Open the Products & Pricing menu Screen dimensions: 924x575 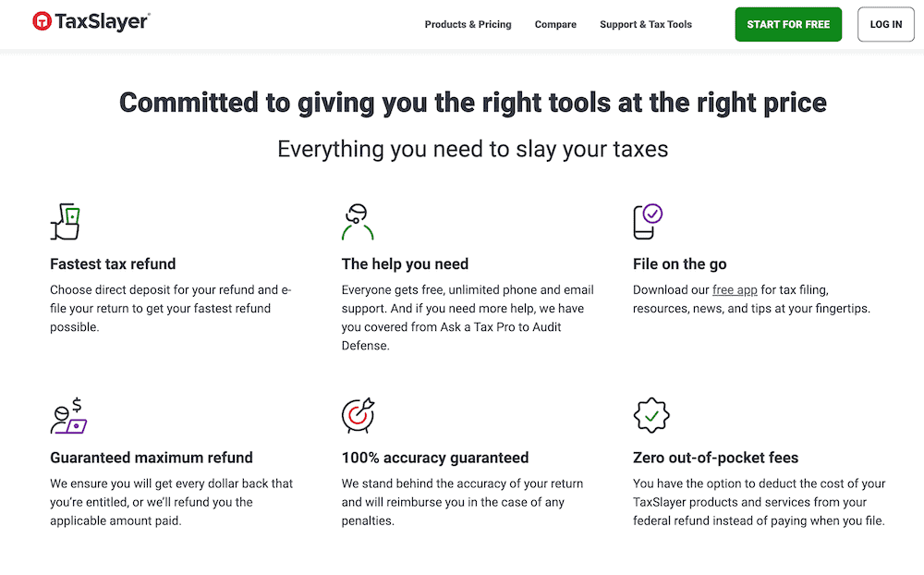(x=468, y=25)
